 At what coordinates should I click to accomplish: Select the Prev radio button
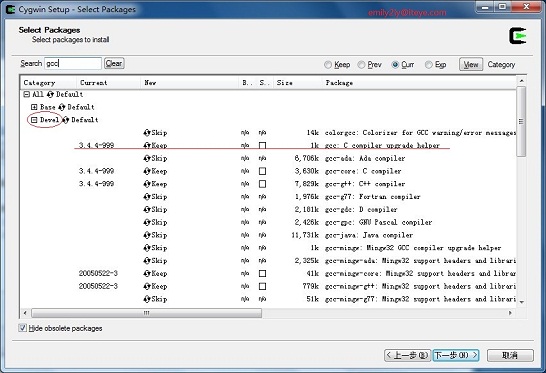tap(361, 65)
